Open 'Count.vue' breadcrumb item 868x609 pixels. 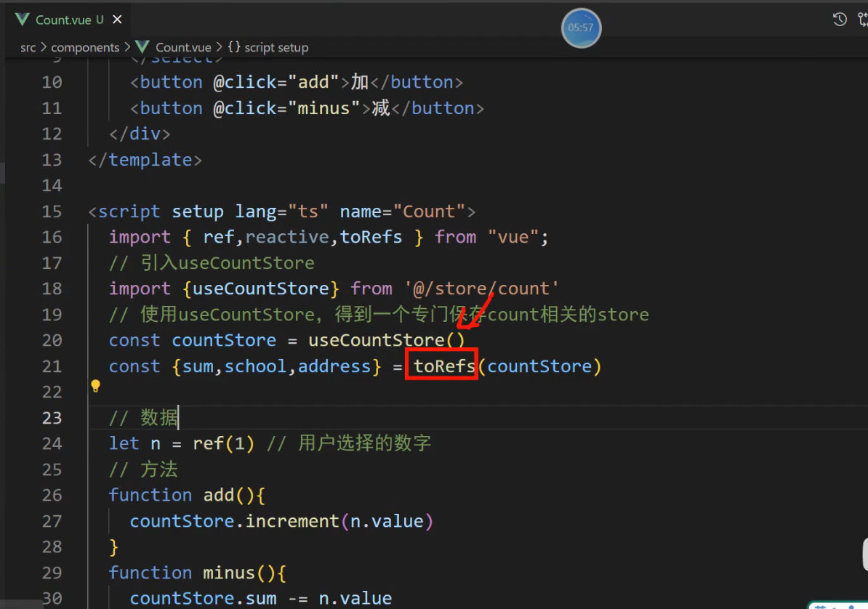click(183, 48)
